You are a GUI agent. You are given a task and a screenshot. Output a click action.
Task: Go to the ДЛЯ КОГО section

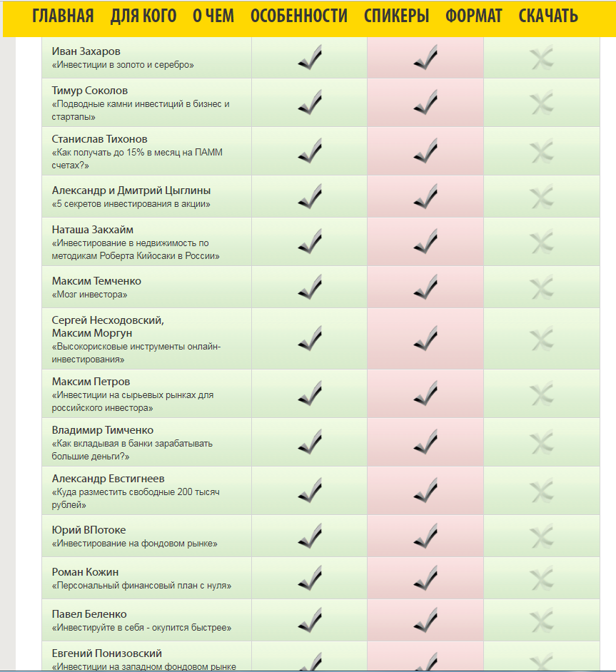(143, 16)
